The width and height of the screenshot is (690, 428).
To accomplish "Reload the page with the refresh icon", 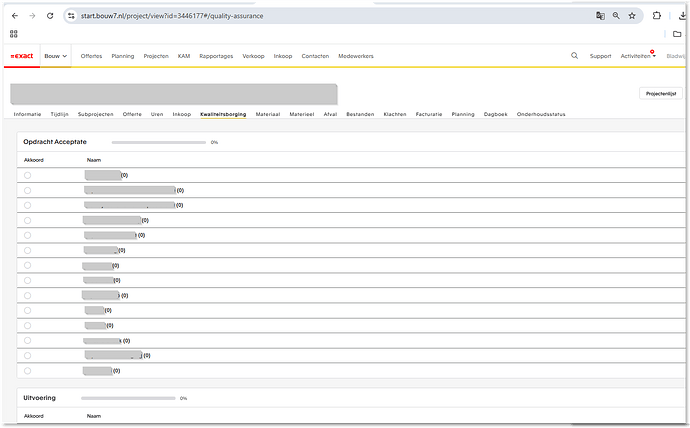I will tap(49, 16).
